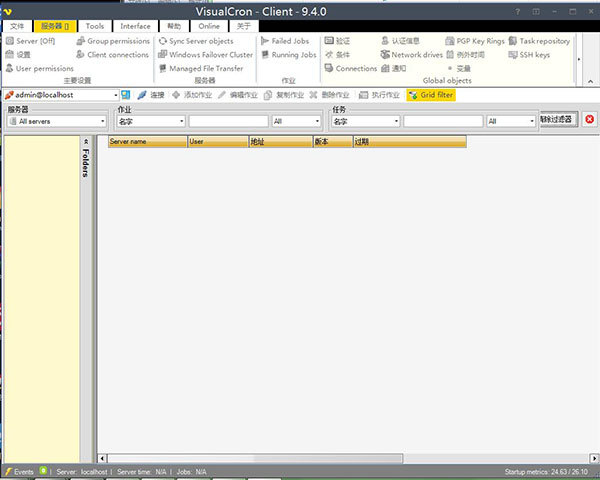Switch to the Online tab
This screenshot has width=600, height=480.
(209, 26)
